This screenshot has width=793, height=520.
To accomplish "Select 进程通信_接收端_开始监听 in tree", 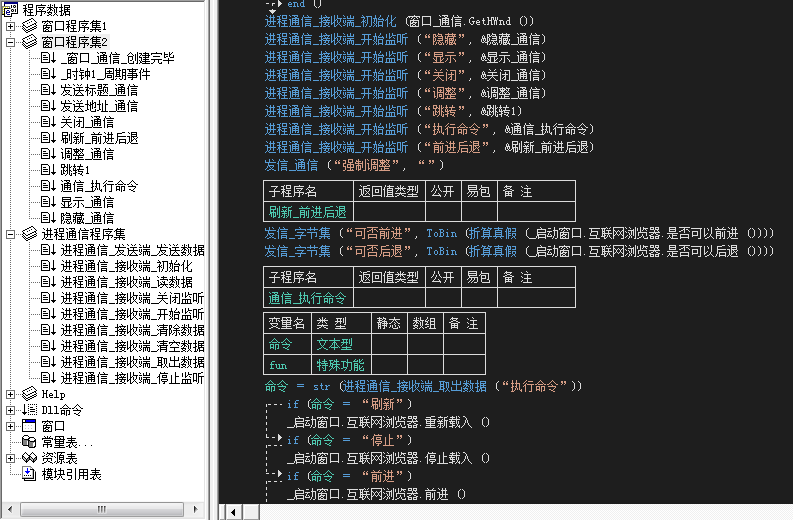I will pyautogui.click(x=132, y=314).
